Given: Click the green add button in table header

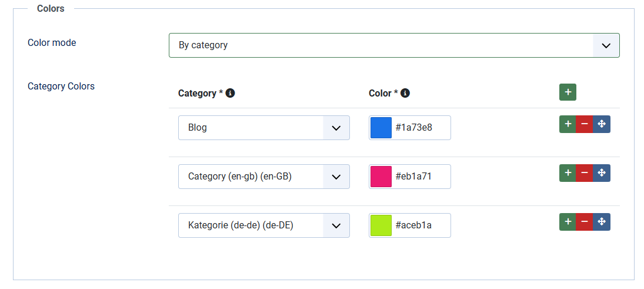Looking at the screenshot, I should click(x=568, y=92).
